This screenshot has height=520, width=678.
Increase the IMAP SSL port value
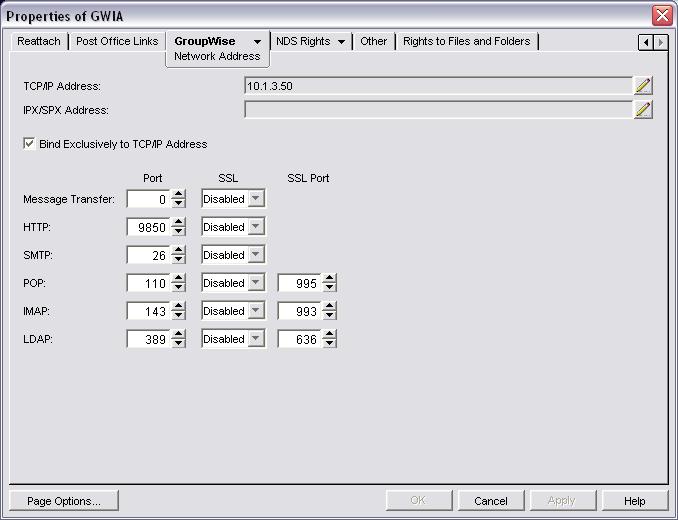pyautogui.click(x=329, y=306)
